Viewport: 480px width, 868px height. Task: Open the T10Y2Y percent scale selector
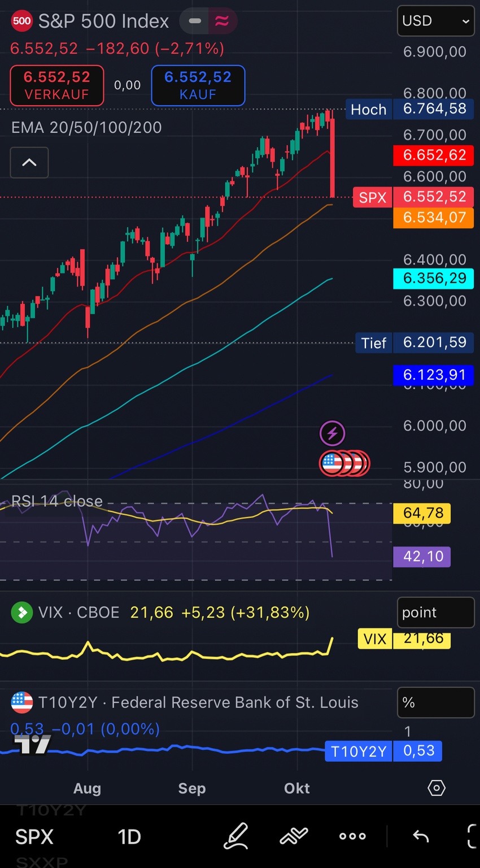435,702
